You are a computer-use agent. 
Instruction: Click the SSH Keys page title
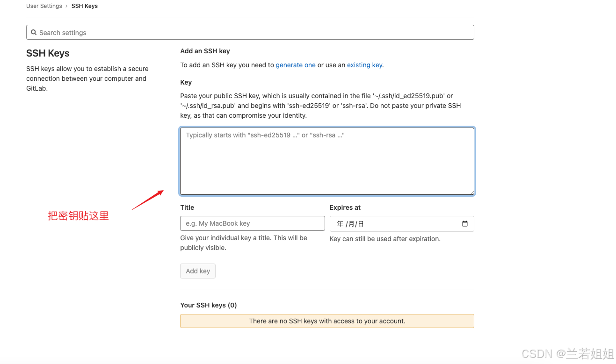[48, 53]
